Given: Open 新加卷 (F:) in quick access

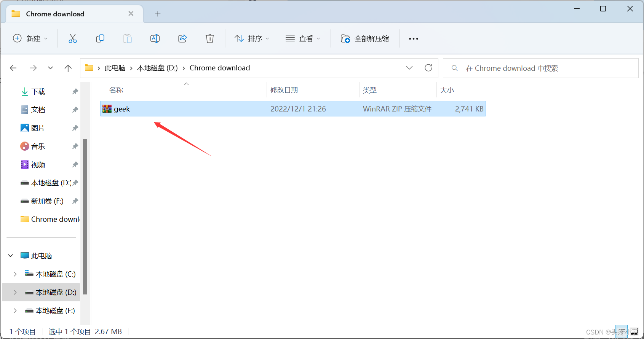Looking at the screenshot, I should point(42,201).
